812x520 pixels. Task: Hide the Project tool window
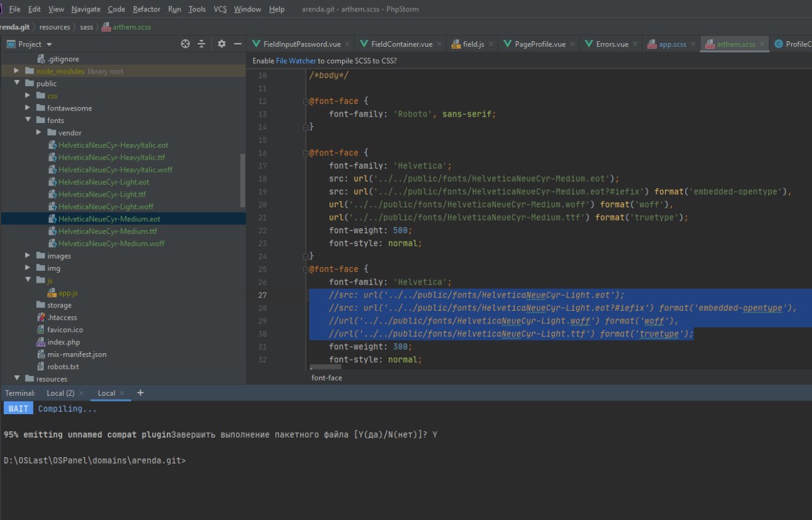pyautogui.click(x=238, y=44)
